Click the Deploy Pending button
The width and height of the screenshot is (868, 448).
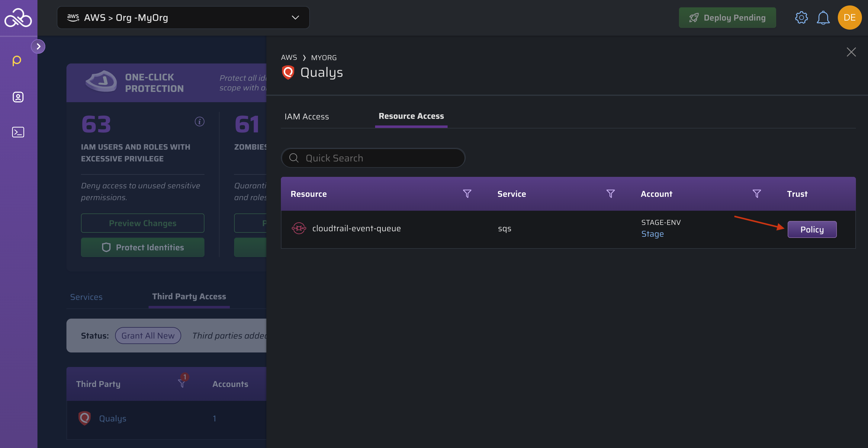click(727, 18)
